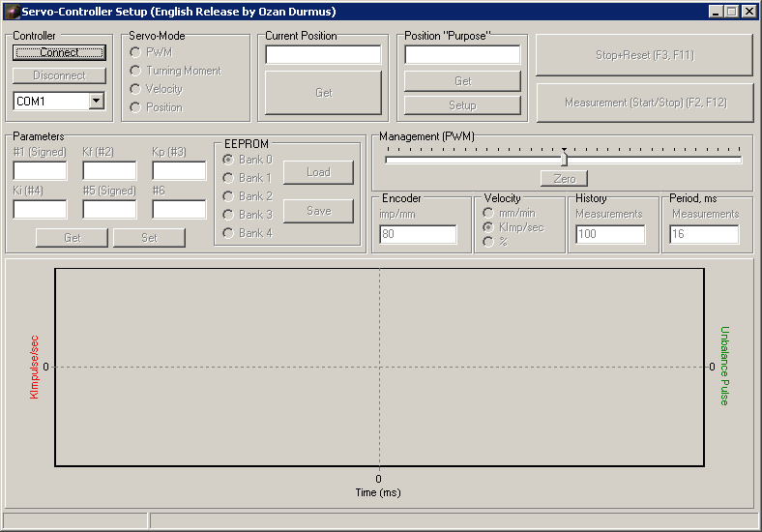Click the Setup button
This screenshot has height=532, width=762.
coord(462,104)
